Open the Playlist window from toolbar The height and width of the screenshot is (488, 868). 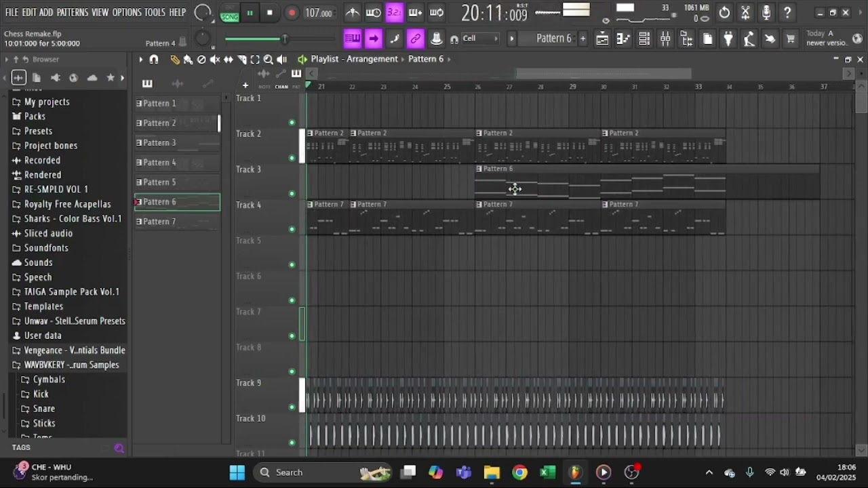pos(602,39)
